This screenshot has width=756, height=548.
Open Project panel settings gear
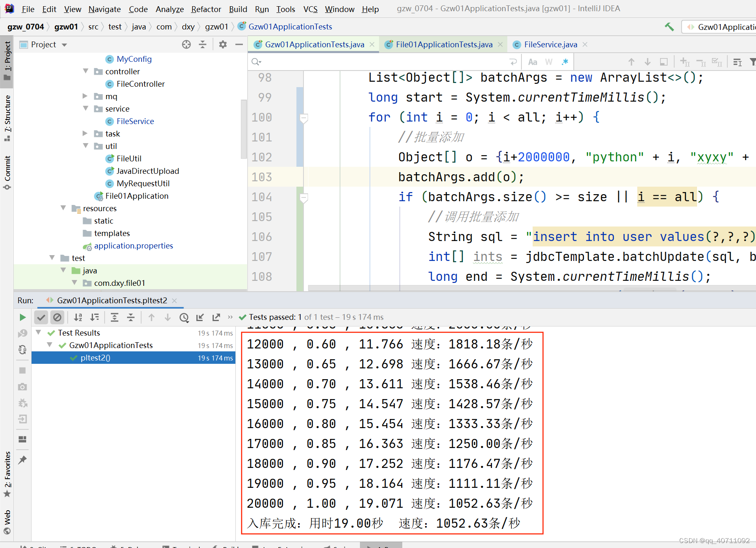[223, 44]
